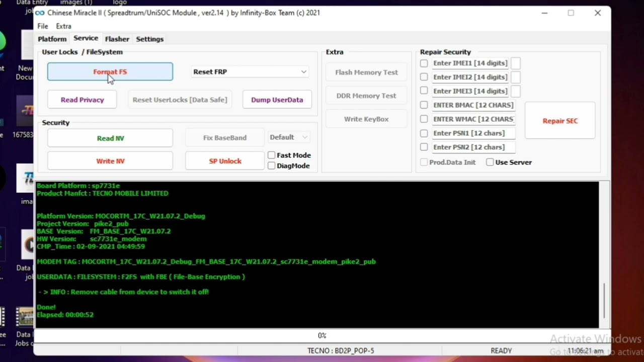Tick the Enter PSN2 checkbox
This screenshot has height=362, width=644.
pos(424,147)
